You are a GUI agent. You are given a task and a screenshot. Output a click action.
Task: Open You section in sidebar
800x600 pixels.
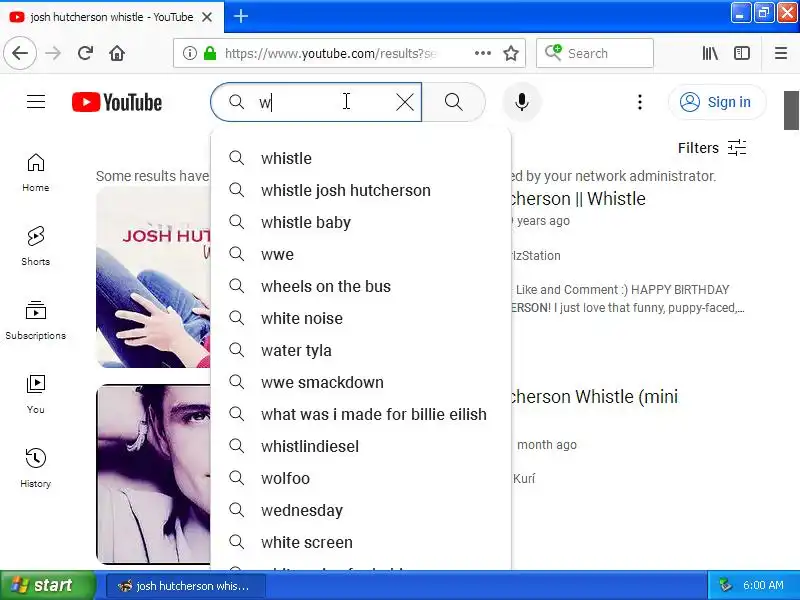36,394
